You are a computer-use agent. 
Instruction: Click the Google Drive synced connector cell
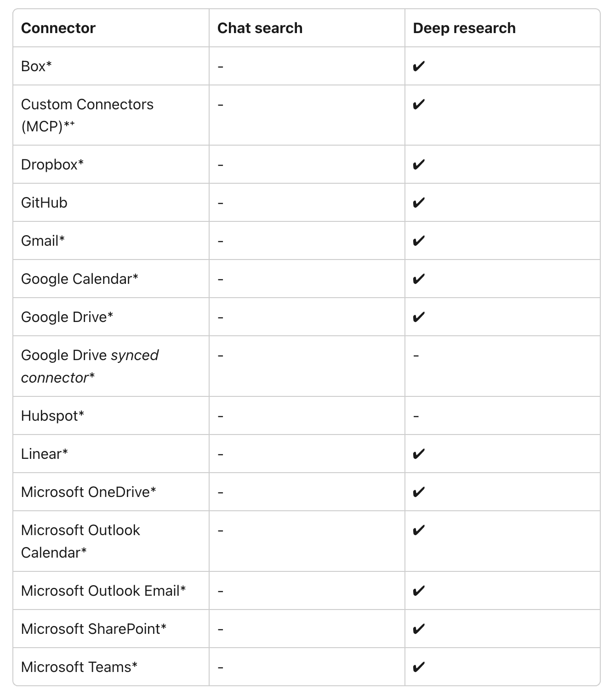pyautogui.click(x=90, y=366)
